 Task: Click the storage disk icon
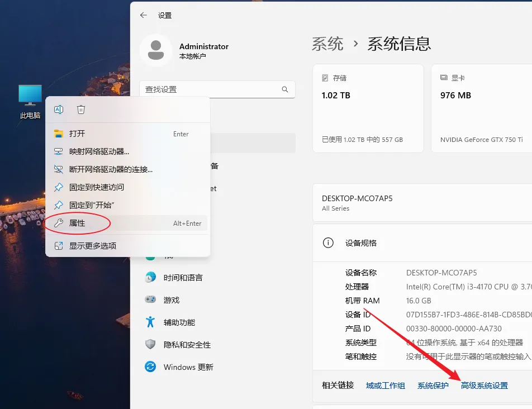[x=325, y=78]
